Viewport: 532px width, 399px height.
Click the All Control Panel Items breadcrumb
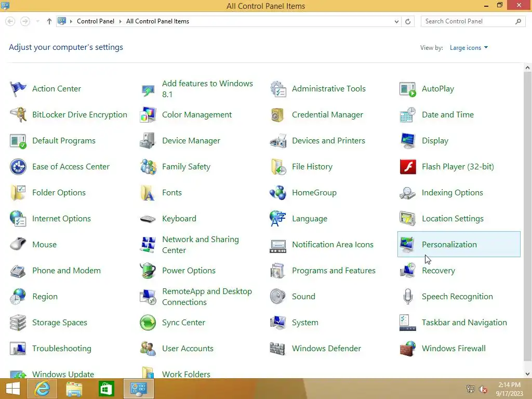click(x=158, y=21)
